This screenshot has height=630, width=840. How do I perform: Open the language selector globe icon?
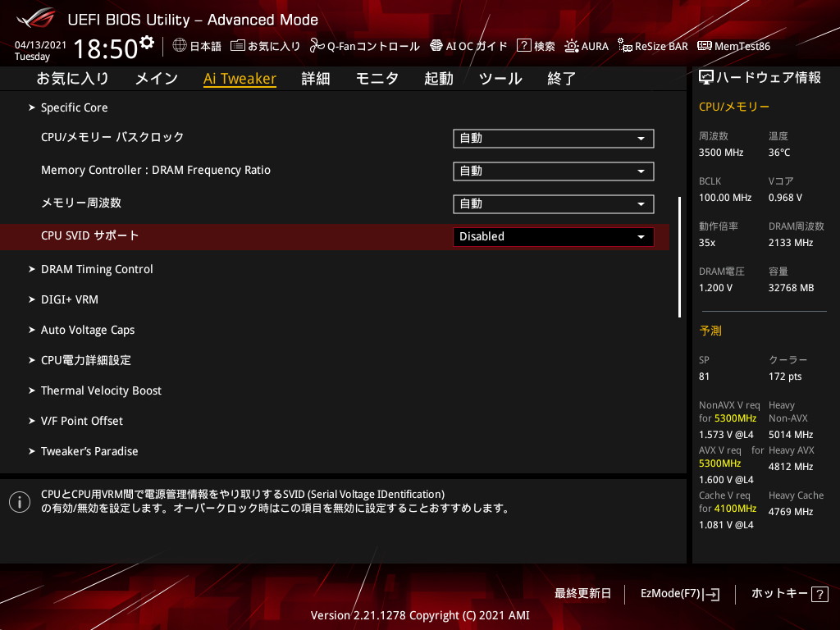tap(180, 46)
